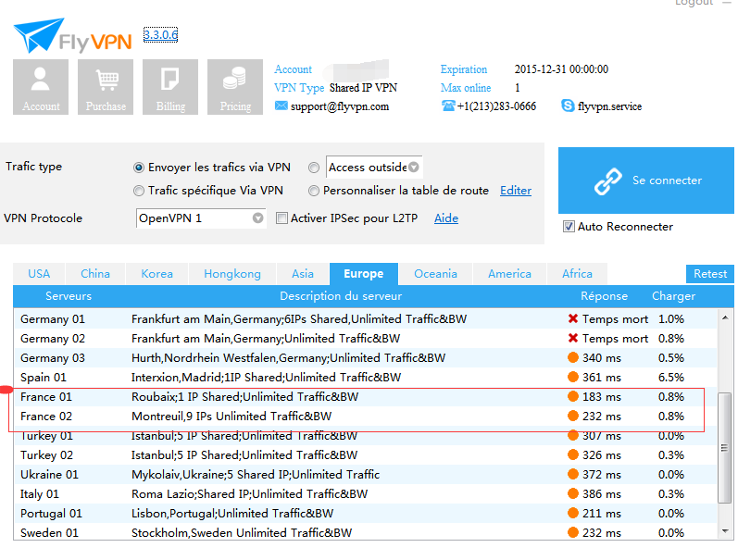Click the orange status dot for Sweden 01
Screen dimensions: 738x560
pyautogui.click(x=573, y=533)
